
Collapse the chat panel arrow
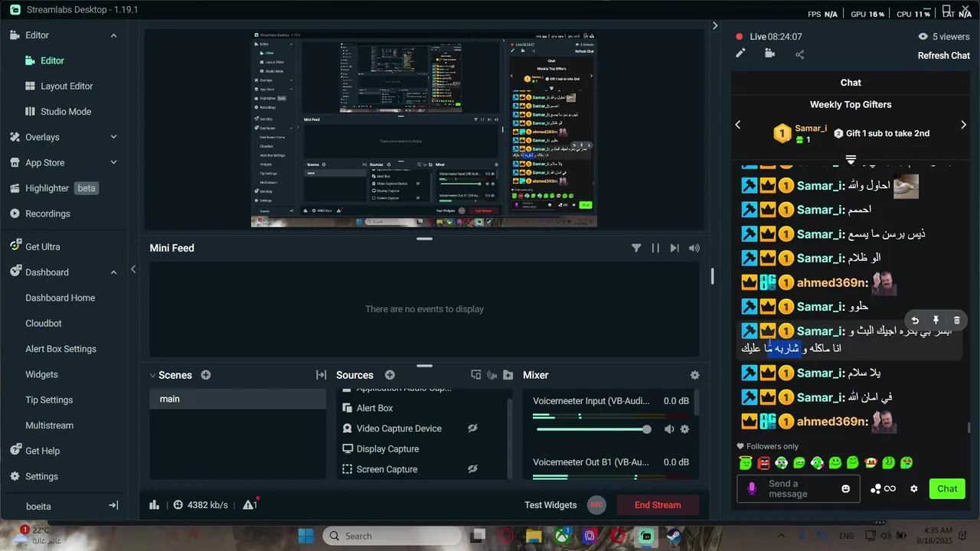pyautogui.click(x=715, y=25)
